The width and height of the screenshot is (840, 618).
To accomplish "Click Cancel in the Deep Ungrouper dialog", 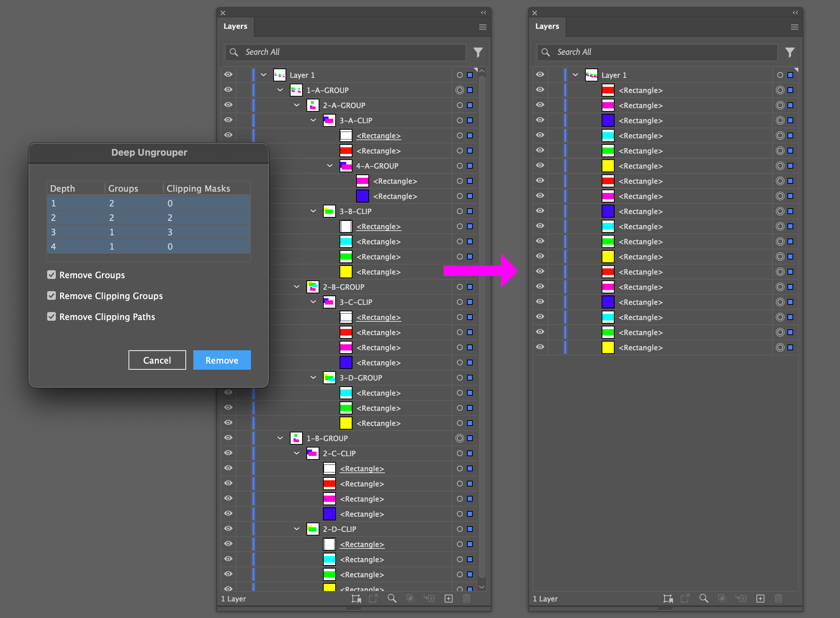I will point(157,360).
